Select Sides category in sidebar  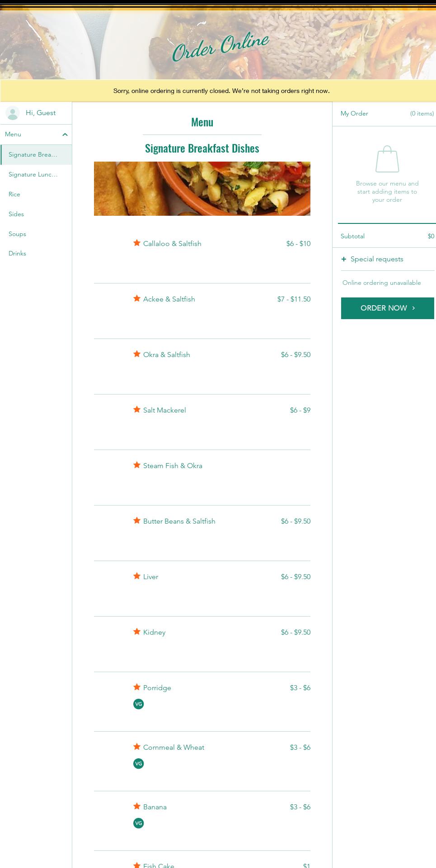pos(16,214)
